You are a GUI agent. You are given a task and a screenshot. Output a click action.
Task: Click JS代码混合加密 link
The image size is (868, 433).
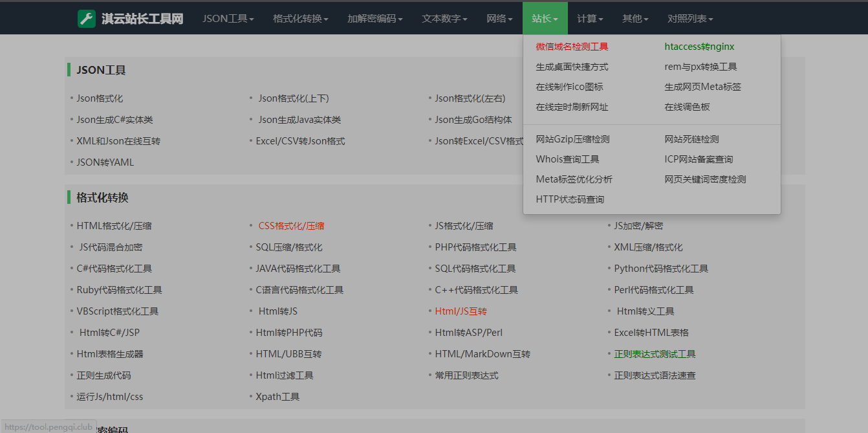tap(111, 247)
